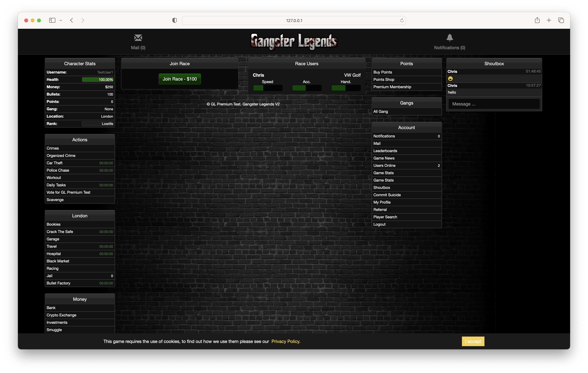Open the tab overview icon
The width and height of the screenshot is (588, 373).
click(x=561, y=20)
